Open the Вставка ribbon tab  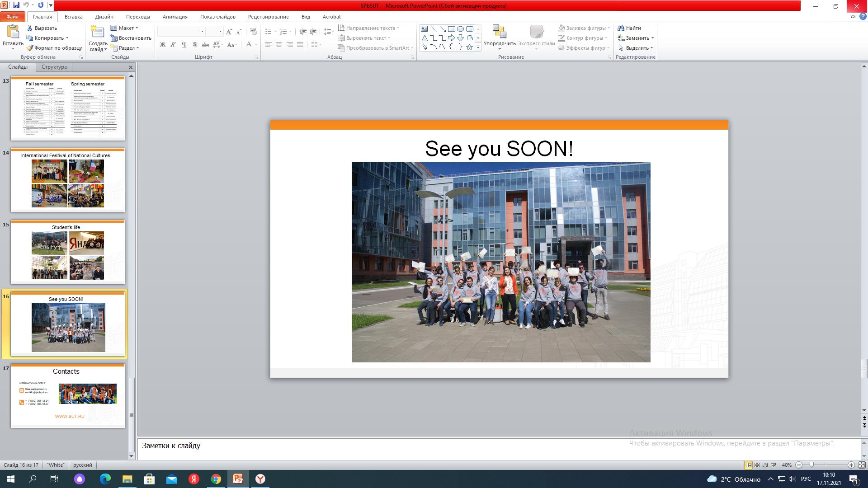point(73,17)
